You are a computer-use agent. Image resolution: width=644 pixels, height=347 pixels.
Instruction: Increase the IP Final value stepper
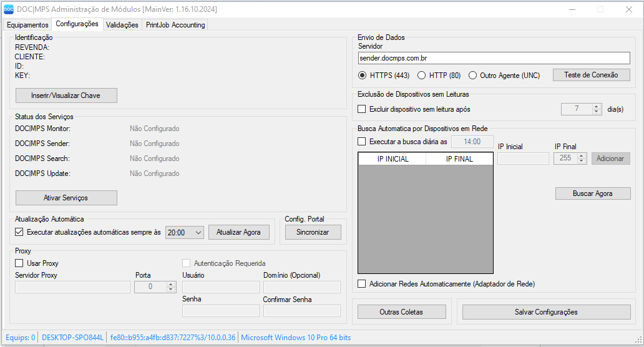[x=581, y=156]
